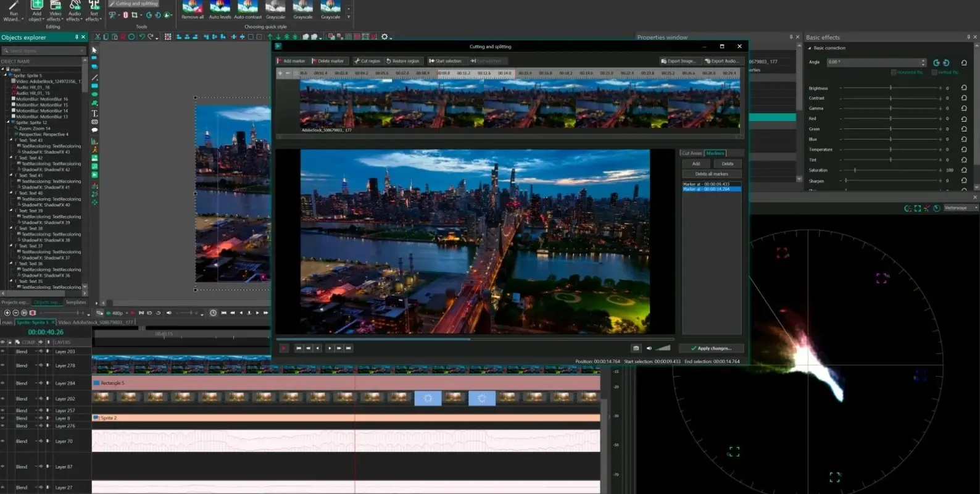Toggle visibility of Layer 202
Screen dimensions: 980x494
[3, 399]
